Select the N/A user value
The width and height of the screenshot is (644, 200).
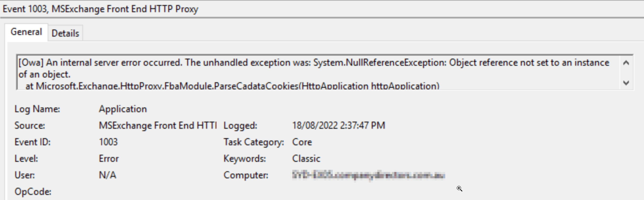(x=107, y=175)
